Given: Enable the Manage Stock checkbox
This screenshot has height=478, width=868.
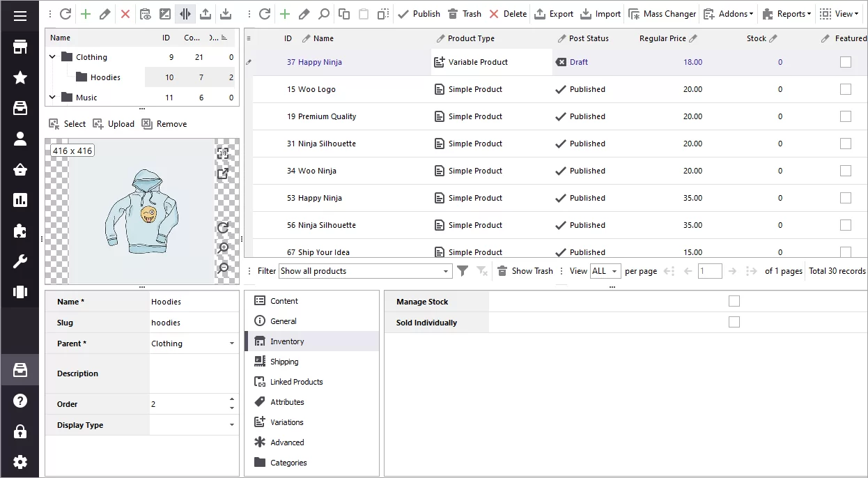Looking at the screenshot, I should pos(734,301).
